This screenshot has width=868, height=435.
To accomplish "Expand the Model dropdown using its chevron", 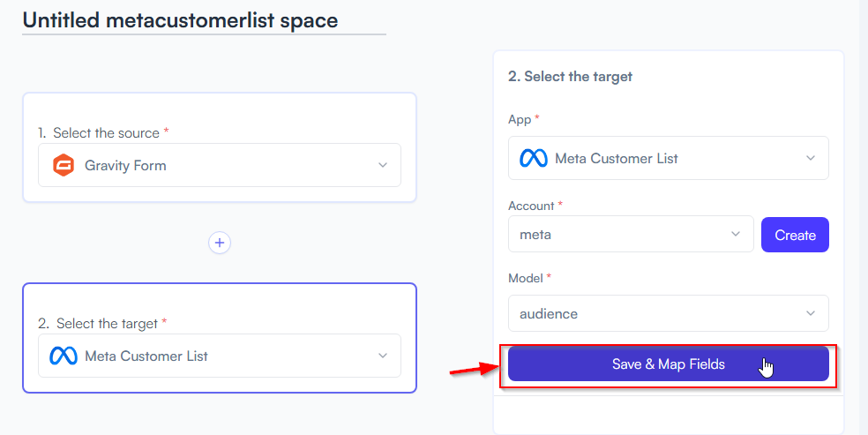I will pyautogui.click(x=811, y=313).
